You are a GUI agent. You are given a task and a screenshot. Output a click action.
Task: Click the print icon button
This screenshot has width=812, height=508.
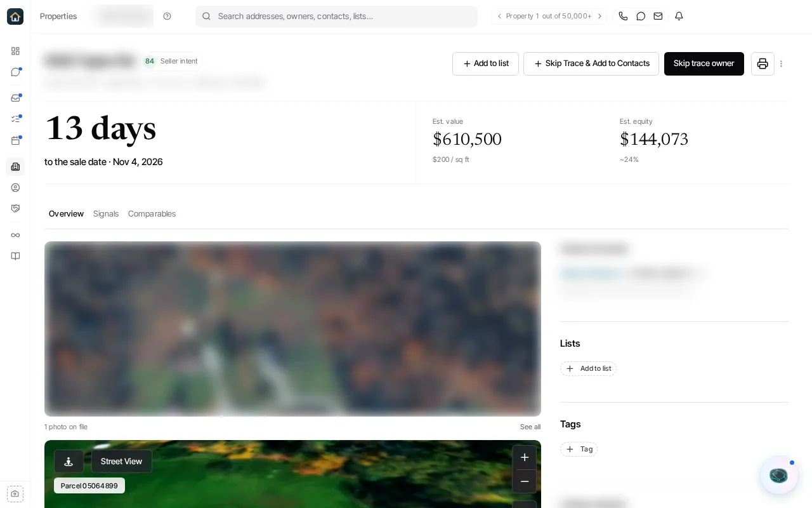tap(763, 63)
